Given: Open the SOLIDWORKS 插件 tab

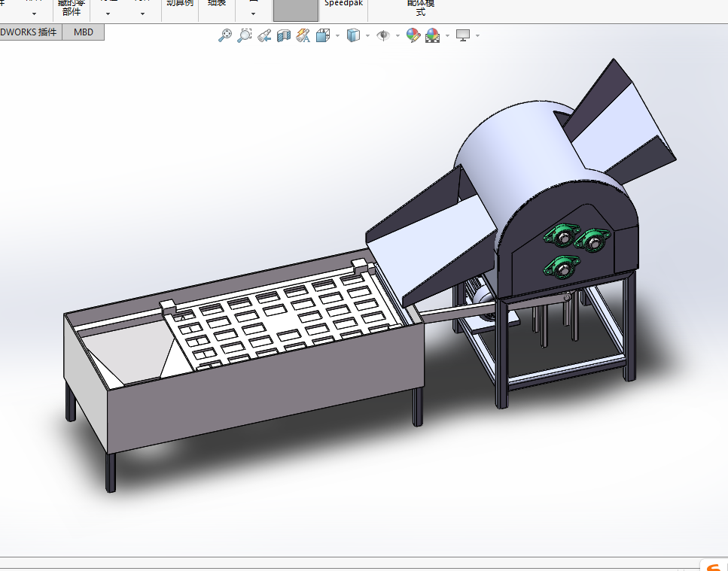Looking at the screenshot, I should [x=30, y=32].
